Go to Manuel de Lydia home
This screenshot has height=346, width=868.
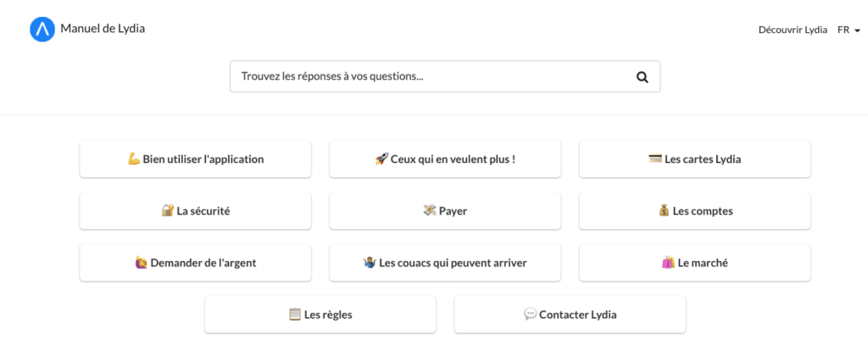[x=103, y=29]
